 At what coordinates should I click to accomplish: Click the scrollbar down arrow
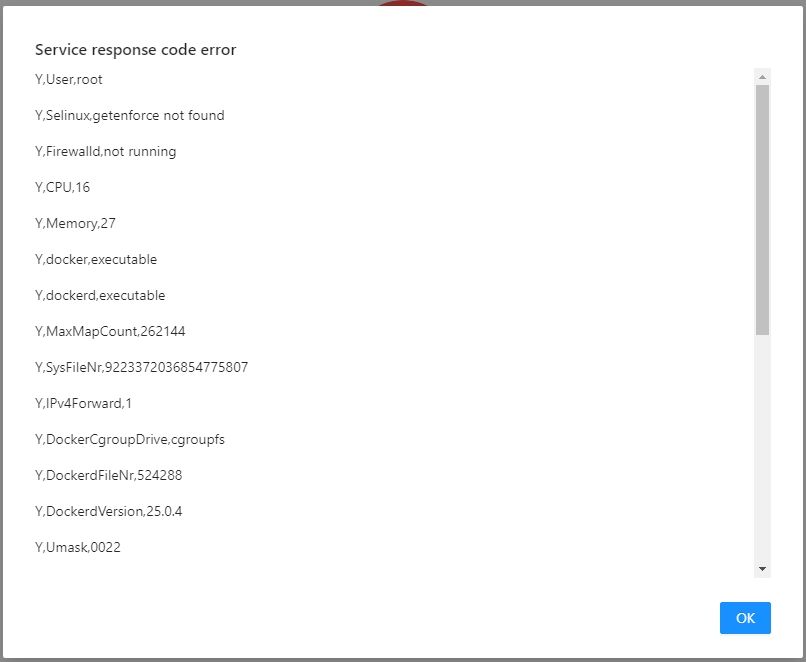pyautogui.click(x=763, y=569)
